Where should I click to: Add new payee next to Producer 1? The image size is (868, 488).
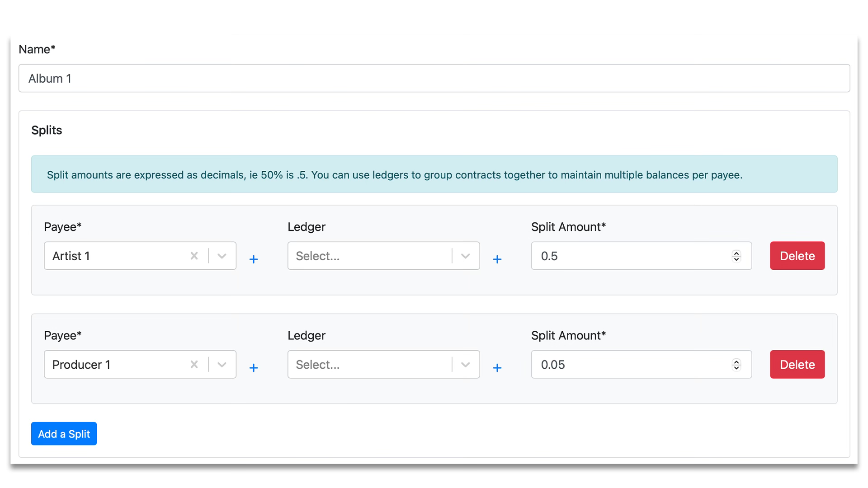tap(254, 367)
